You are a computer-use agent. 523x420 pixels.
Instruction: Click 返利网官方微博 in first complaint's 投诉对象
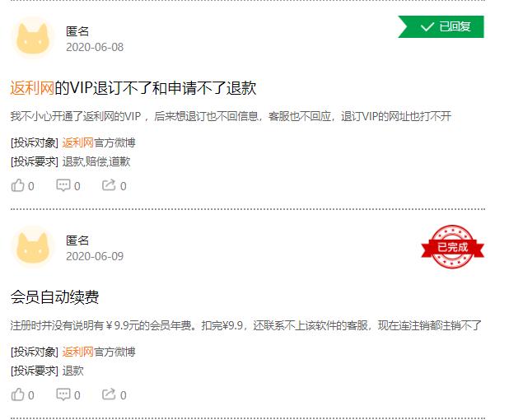point(99,142)
